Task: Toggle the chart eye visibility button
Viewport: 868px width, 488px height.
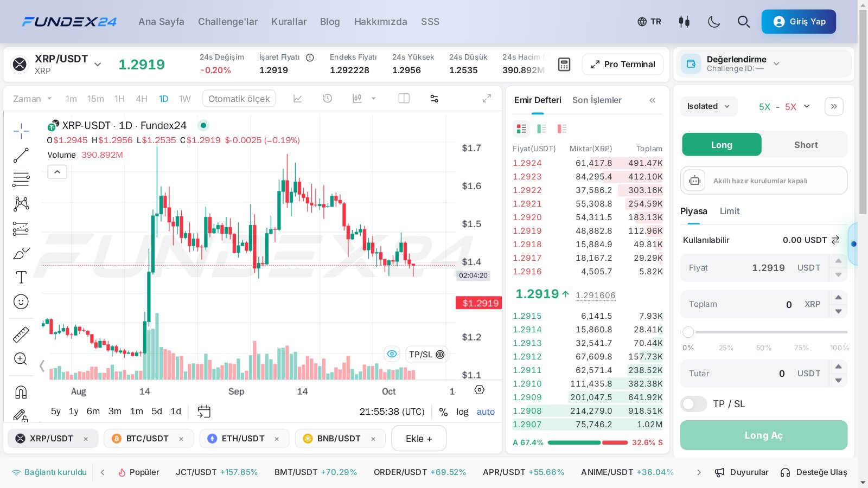Action: point(392,354)
